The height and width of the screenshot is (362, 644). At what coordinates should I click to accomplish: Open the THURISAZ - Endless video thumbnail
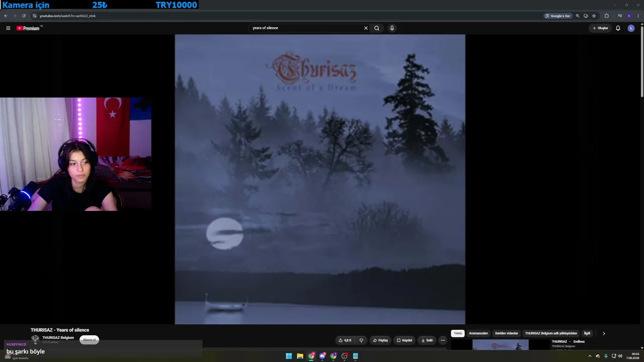pyautogui.click(x=501, y=345)
